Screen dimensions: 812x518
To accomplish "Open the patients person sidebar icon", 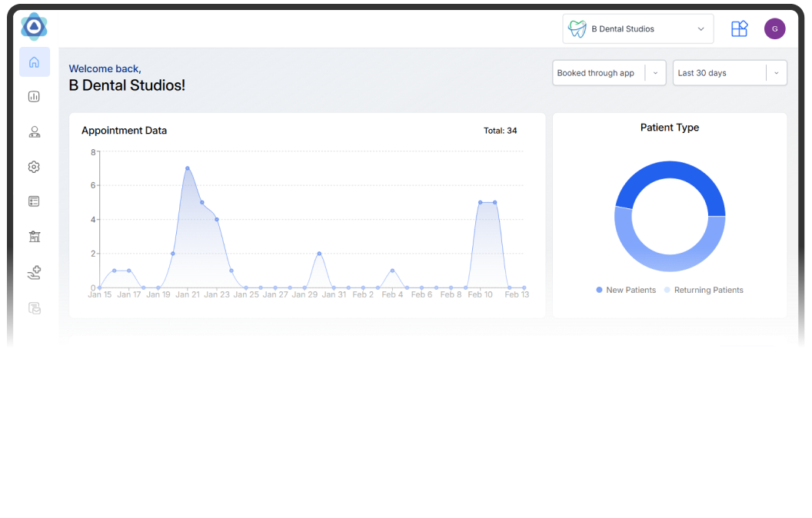I will coord(34,132).
